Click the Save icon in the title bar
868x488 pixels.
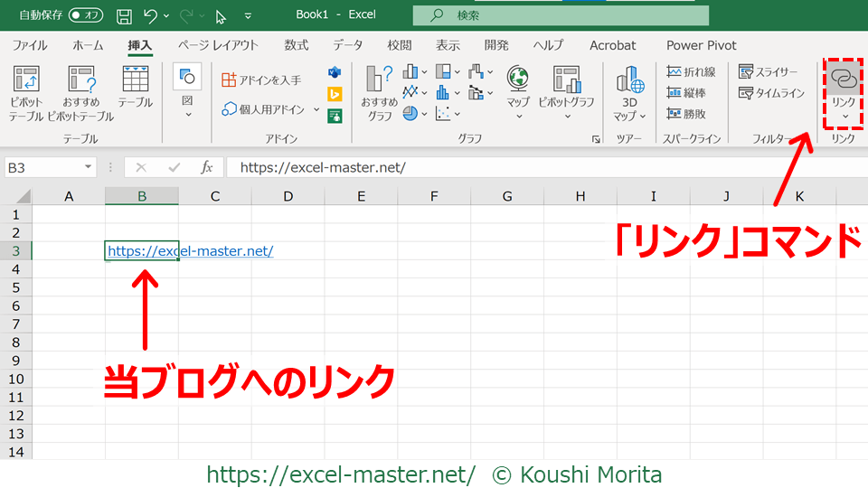point(125,15)
